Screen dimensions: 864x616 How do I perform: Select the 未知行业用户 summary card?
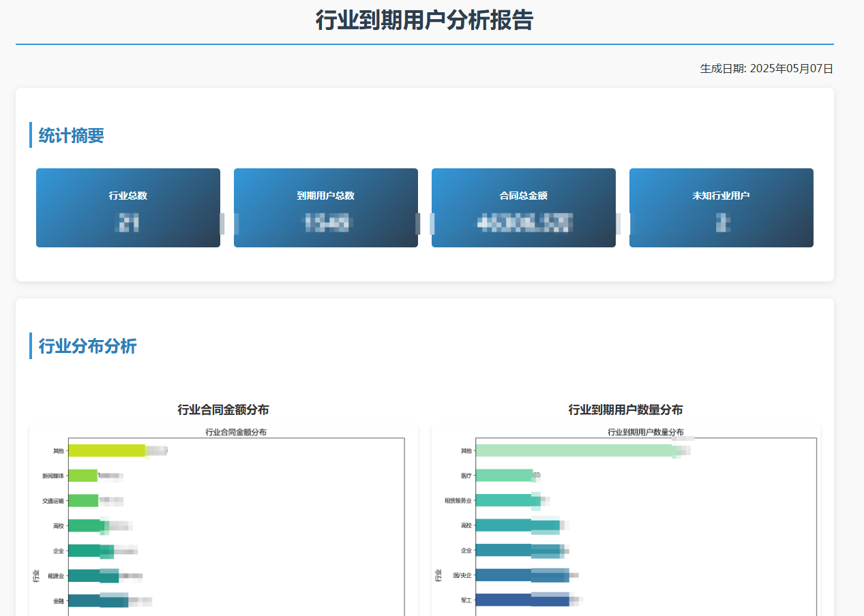pyautogui.click(x=721, y=208)
